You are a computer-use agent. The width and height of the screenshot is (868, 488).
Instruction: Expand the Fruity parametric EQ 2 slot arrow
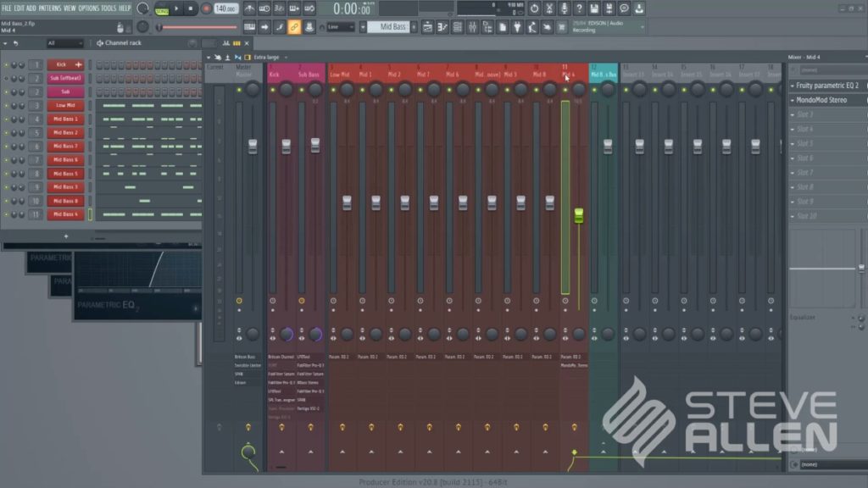click(793, 86)
